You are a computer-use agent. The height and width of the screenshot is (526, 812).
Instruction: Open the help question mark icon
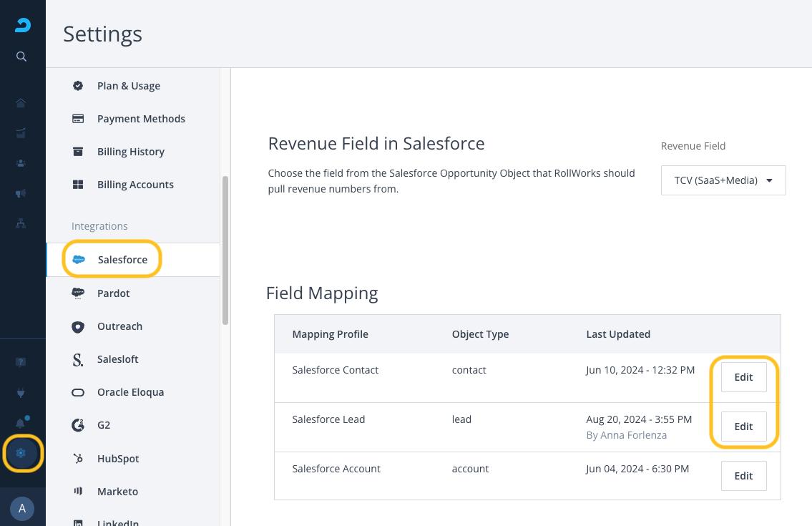tap(21, 362)
